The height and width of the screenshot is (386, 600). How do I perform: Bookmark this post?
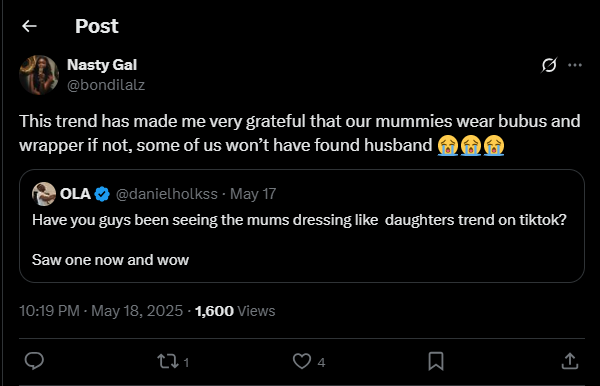(x=436, y=361)
